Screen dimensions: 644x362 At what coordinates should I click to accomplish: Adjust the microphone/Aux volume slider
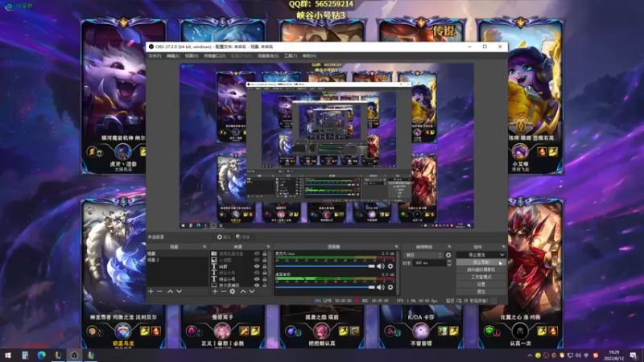(x=325, y=266)
